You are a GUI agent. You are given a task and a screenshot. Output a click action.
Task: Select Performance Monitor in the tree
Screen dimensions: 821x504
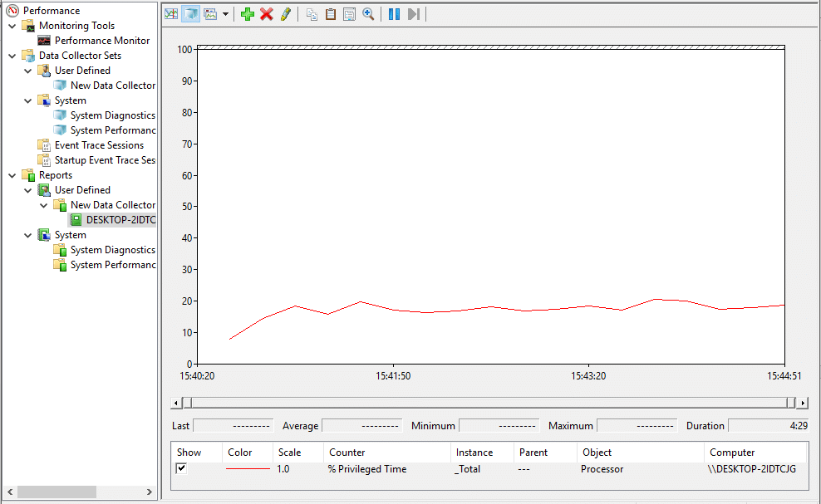pyautogui.click(x=101, y=41)
